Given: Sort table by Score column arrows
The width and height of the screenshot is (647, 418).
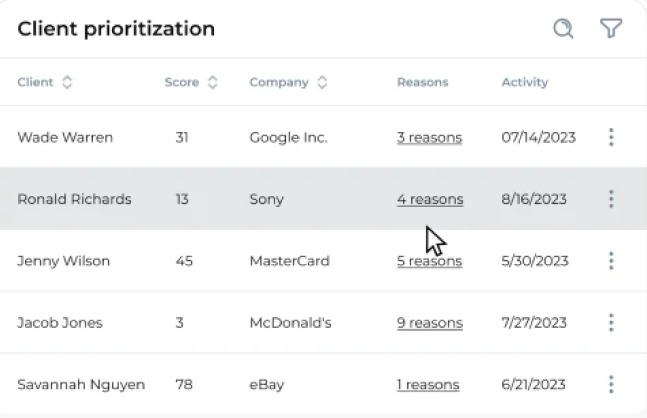Looking at the screenshot, I should coord(213,82).
